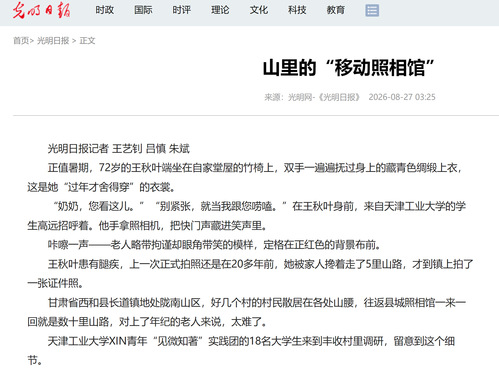Go to 光明日报 in the breadcrumb
The height and width of the screenshot is (374, 499).
[x=53, y=41]
